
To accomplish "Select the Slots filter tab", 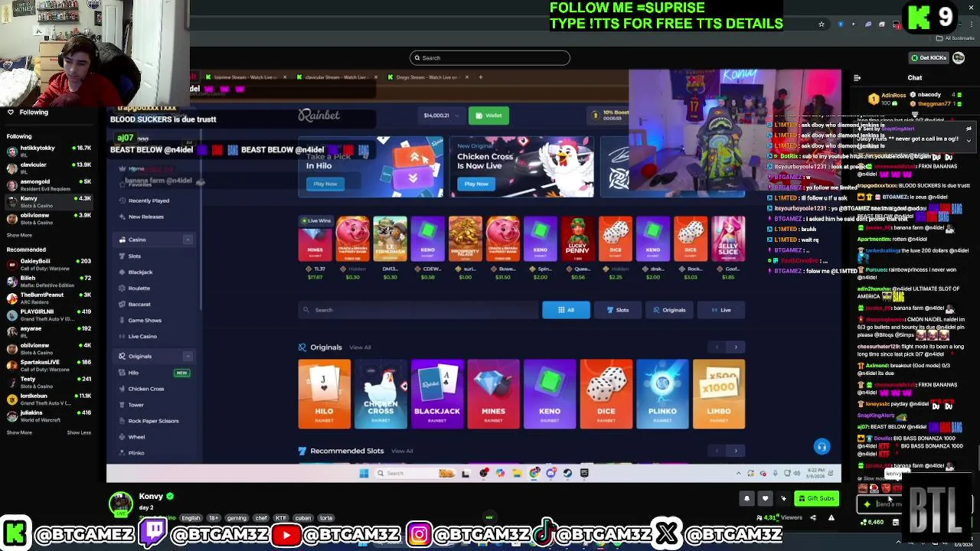I will pos(618,310).
